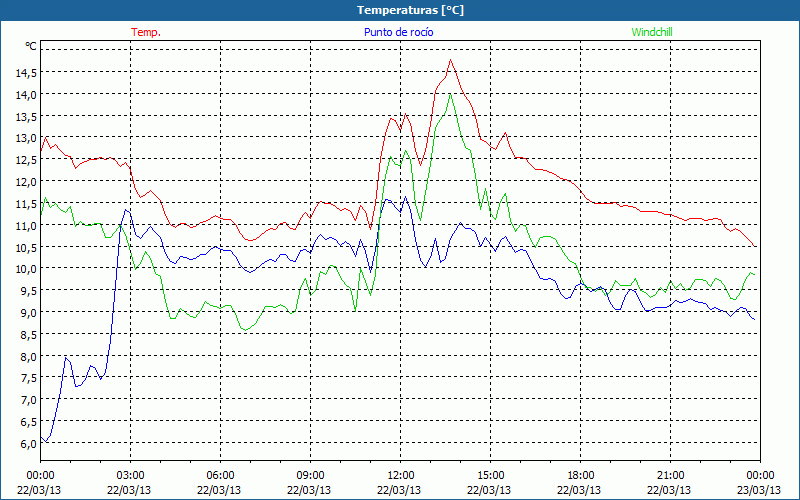Click the 09:00 time axis label
The height and width of the screenshot is (500, 800).
point(310,476)
